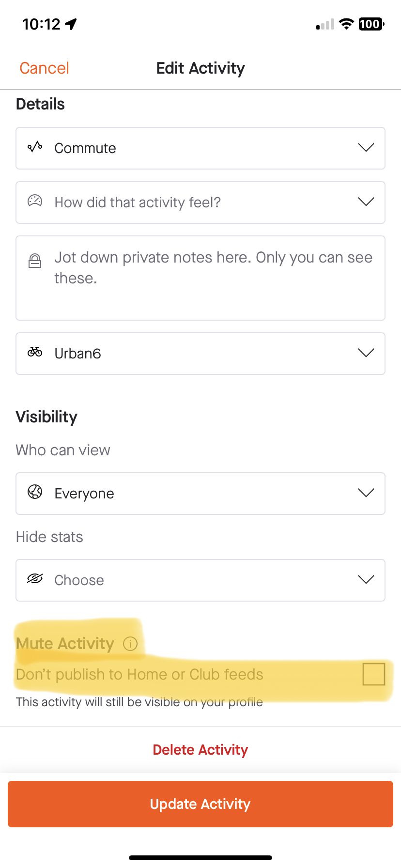Open the Hide stats Choose dropdown
This screenshot has height=868, width=401.
tap(200, 580)
